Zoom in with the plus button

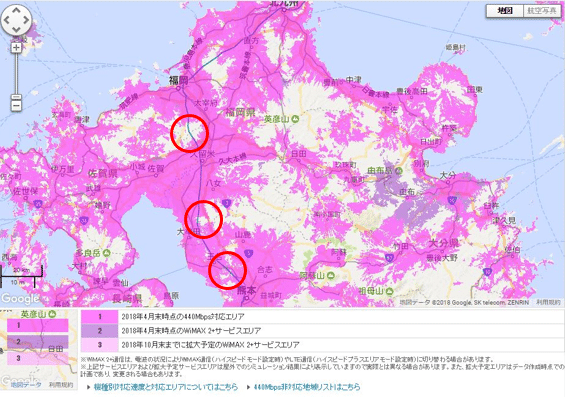coord(16,48)
